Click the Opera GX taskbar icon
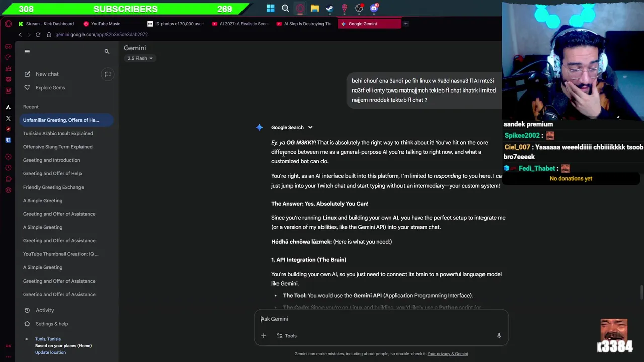The height and width of the screenshot is (362, 644). pos(300,8)
